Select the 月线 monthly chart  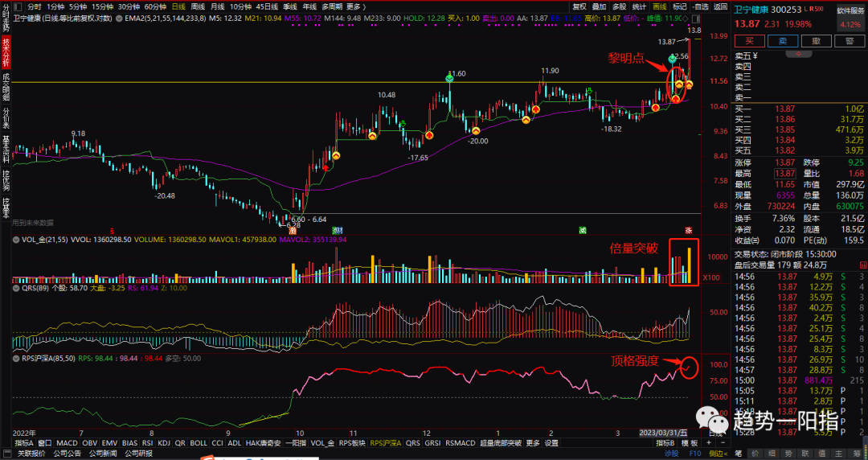pyautogui.click(x=217, y=6)
